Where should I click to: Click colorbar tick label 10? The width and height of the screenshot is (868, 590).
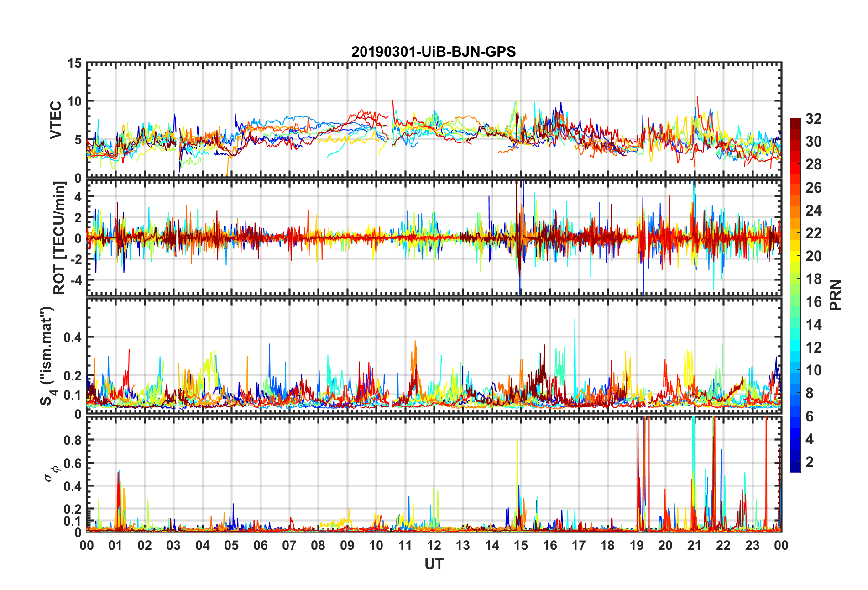(x=813, y=370)
